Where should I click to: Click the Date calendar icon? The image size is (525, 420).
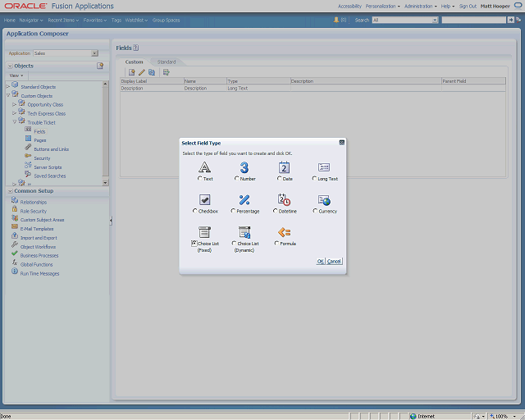(284, 167)
